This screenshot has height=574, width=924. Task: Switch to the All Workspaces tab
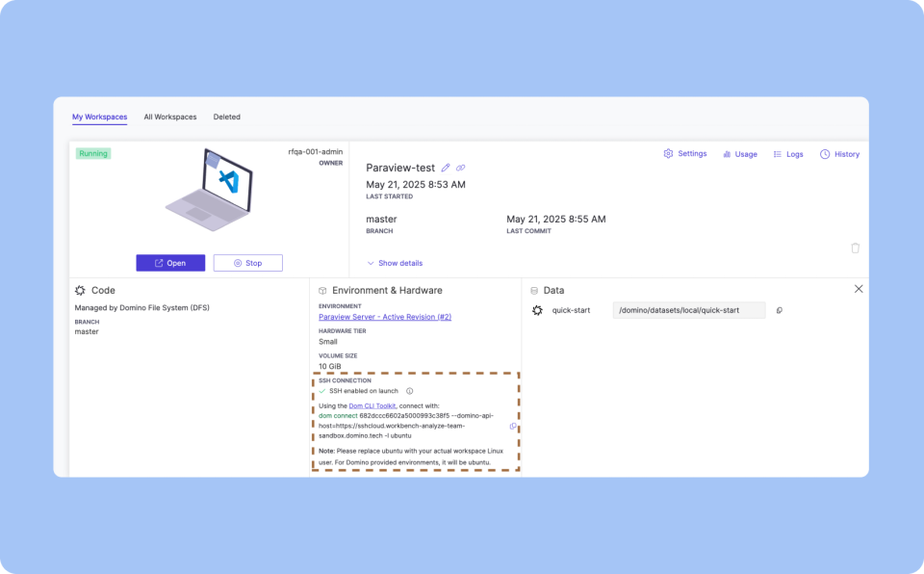[x=170, y=117]
